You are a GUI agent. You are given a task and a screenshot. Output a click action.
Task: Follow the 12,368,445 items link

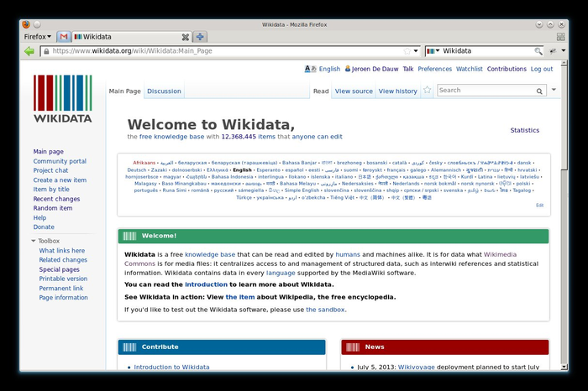coord(249,137)
